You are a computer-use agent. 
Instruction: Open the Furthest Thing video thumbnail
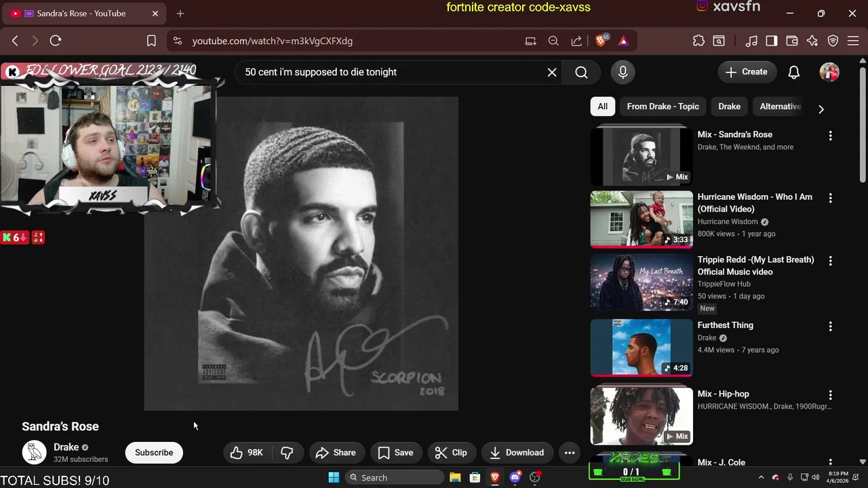click(642, 348)
